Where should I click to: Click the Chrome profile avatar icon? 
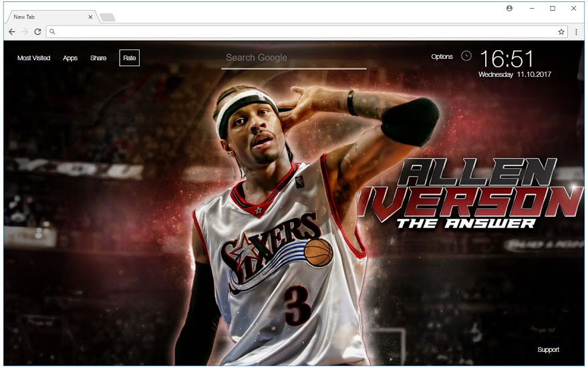pyautogui.click(x=510, y=9)
